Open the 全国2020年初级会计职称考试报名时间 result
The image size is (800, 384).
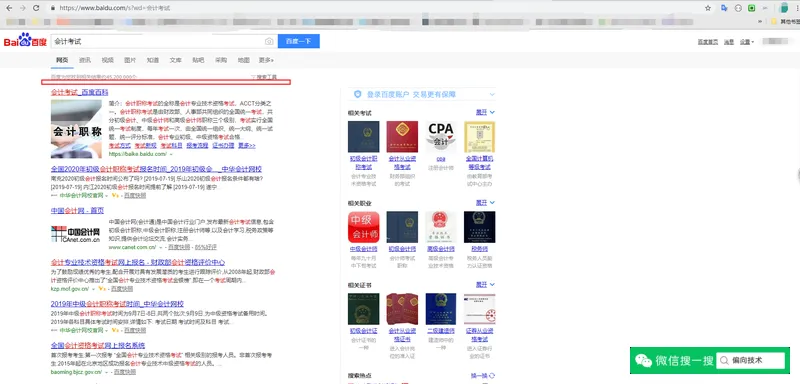click(x=156, y=169)
